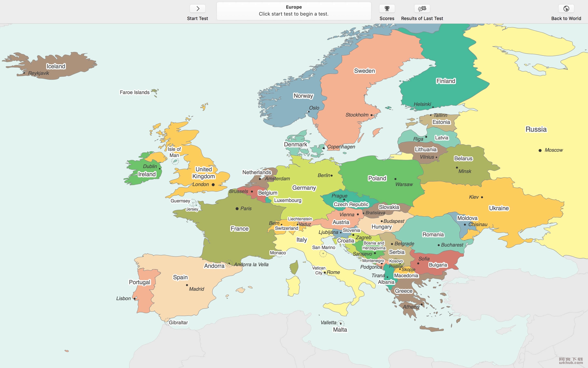Viewport: 588px width, 368px height.
Task: Click the Croatia country label
Action: [x=345, y=241]
